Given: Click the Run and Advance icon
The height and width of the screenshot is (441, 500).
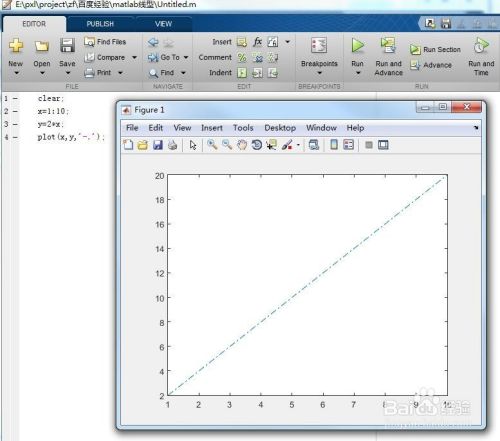Looking at the screenshot, I should point(388,45).
